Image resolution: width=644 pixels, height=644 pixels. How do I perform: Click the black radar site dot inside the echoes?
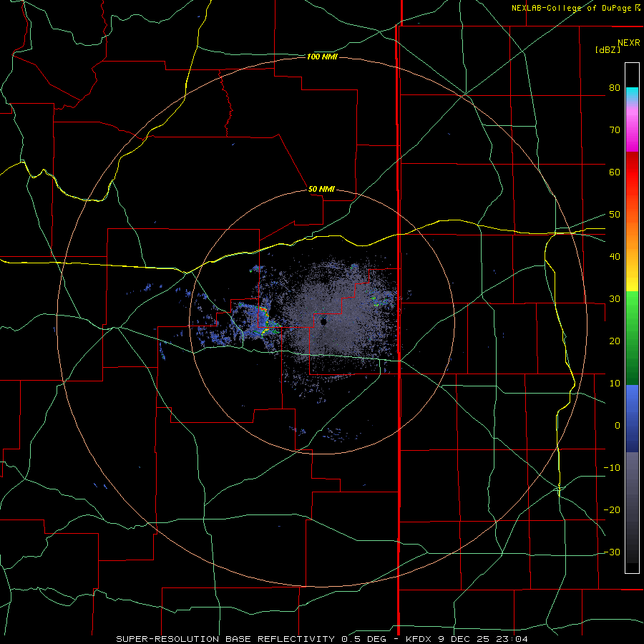323,322
